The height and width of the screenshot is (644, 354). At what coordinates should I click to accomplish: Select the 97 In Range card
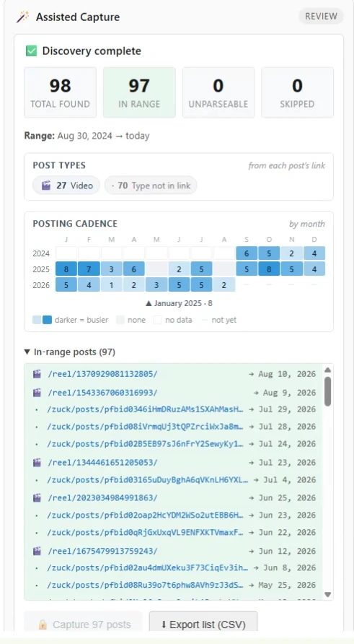139,92
